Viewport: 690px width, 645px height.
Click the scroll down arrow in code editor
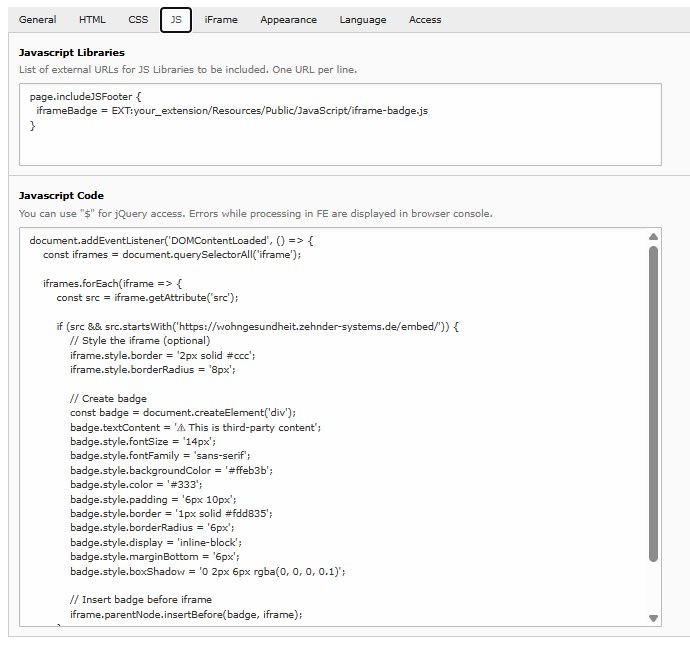[654, 618]
